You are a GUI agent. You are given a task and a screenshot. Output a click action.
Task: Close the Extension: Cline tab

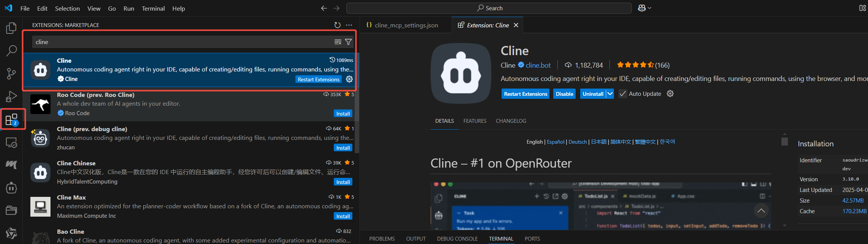(516, 25)
